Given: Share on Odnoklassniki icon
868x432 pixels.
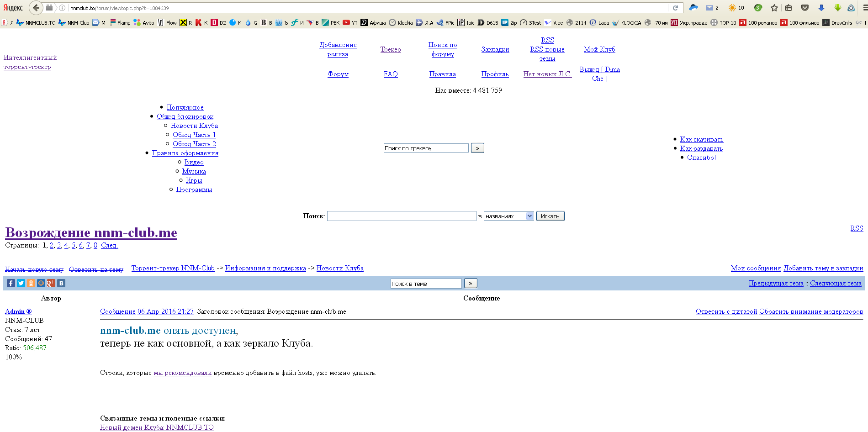Looking at the screenshot, I should [x=31, y=283].
